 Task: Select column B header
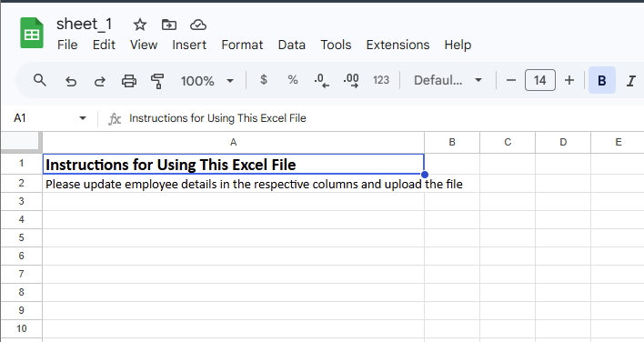point(452,143)
